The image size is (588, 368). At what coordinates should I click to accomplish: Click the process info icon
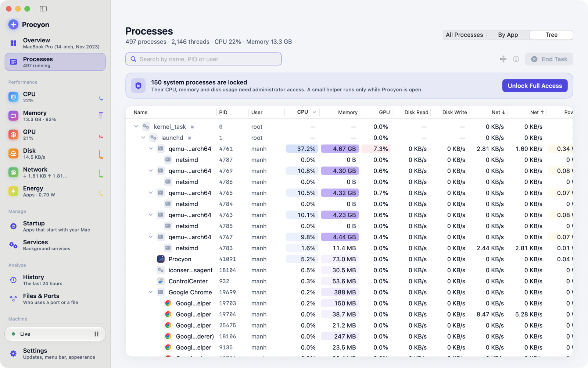[516, 59]
